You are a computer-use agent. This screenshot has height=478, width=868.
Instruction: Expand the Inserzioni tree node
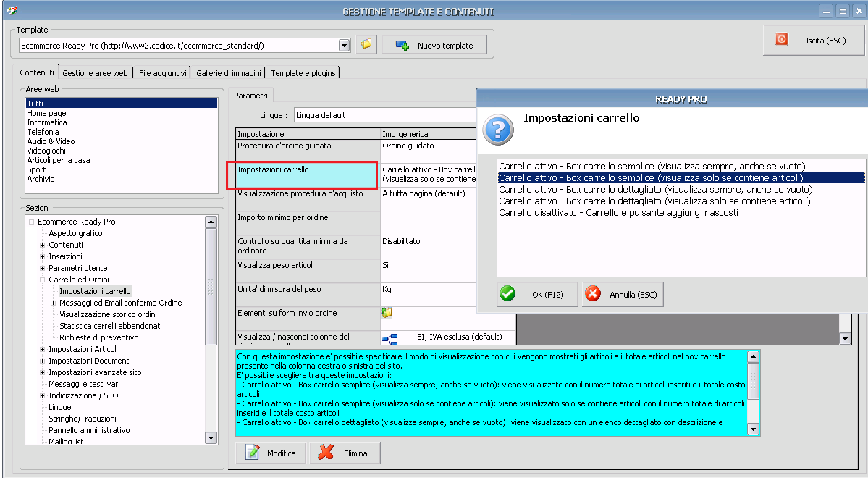pyautogui.click(x=43, y=256)
